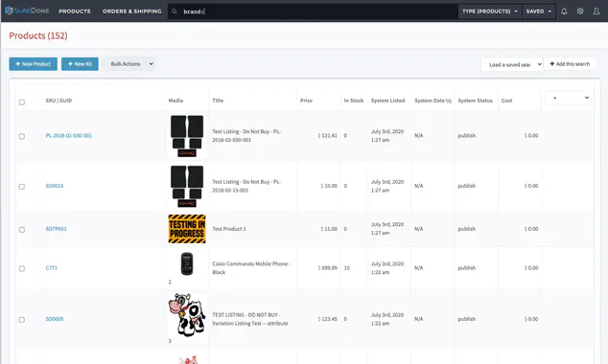Click the System Date Updated column header
This screenshot has width=608, height=364.
pos(433,101)
